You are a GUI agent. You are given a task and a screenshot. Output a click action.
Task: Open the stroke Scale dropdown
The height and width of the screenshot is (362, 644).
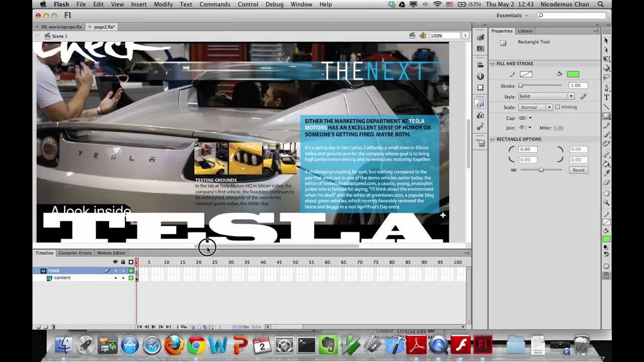535,107
